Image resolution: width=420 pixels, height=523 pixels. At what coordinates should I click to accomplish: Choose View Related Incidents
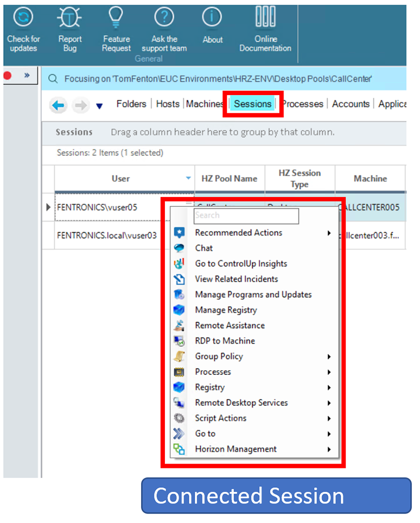pyautogui.click(x=236, y=279)
